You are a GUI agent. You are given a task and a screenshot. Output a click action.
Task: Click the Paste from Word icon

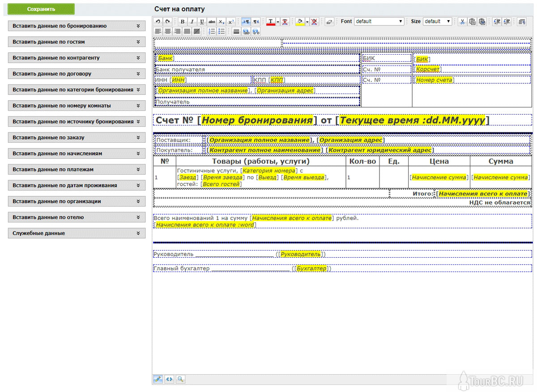482,21
